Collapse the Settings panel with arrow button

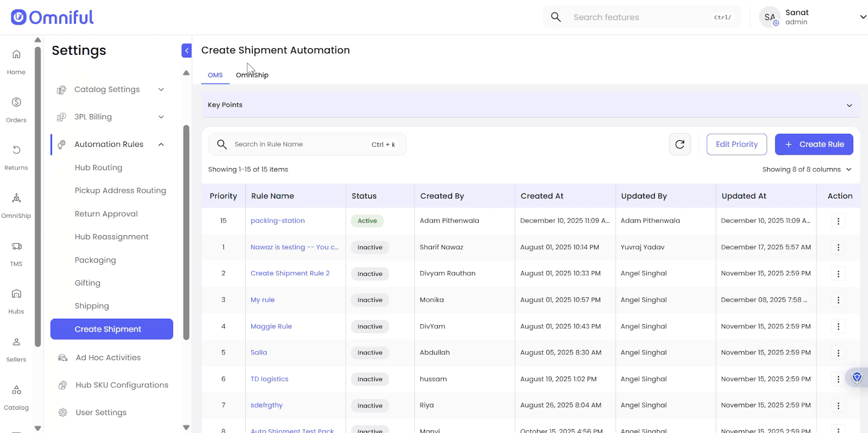187,50
